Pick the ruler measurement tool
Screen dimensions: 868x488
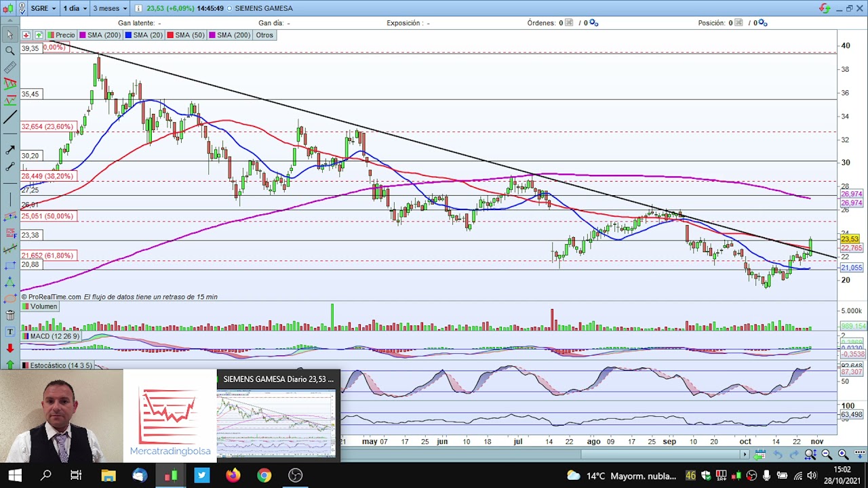pos(9,68)
